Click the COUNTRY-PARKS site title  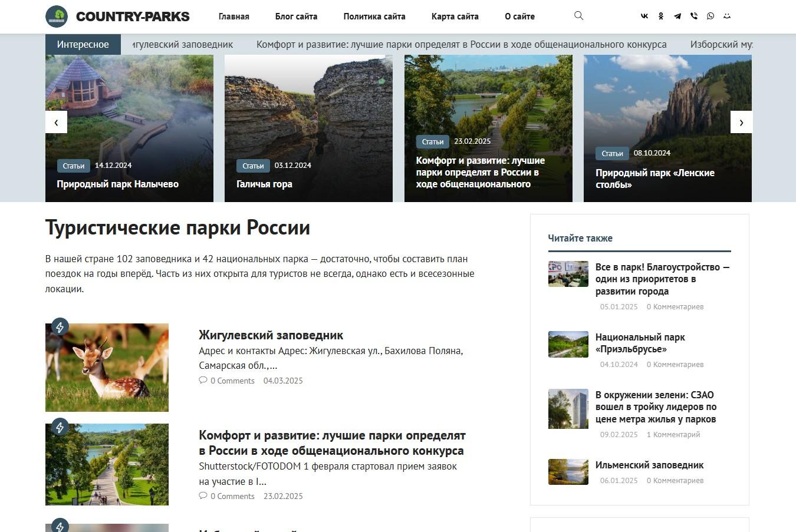click(x=133, y=16)
